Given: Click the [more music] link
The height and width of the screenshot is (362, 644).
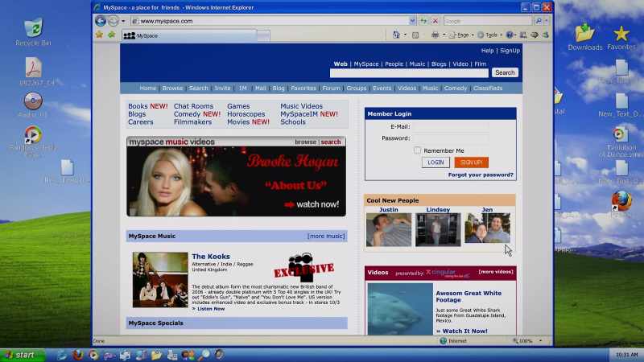Looking at the screenshot, I should pos(326,236).
